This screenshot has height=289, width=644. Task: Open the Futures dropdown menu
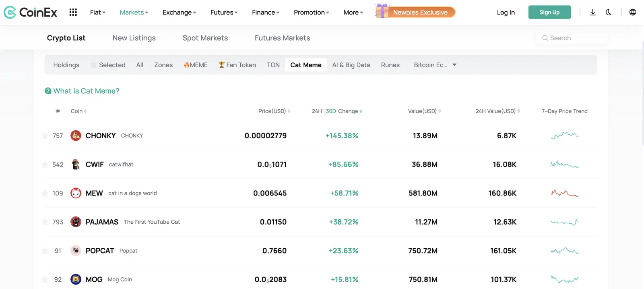(x=224, y=12)
